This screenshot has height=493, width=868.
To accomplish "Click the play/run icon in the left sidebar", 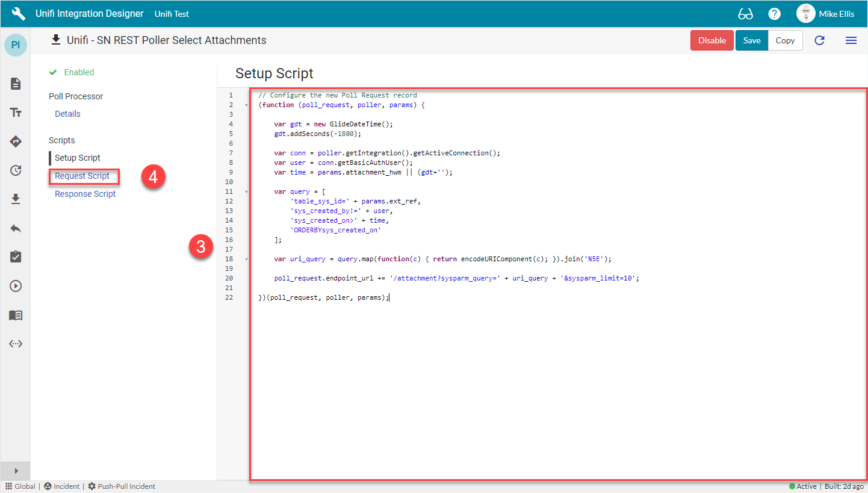I will point(15,286).
